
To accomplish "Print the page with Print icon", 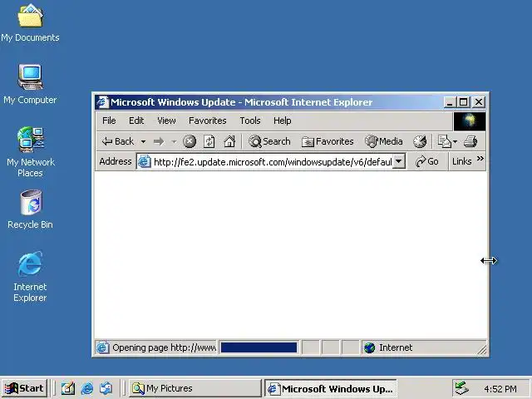I will (470, 141).
